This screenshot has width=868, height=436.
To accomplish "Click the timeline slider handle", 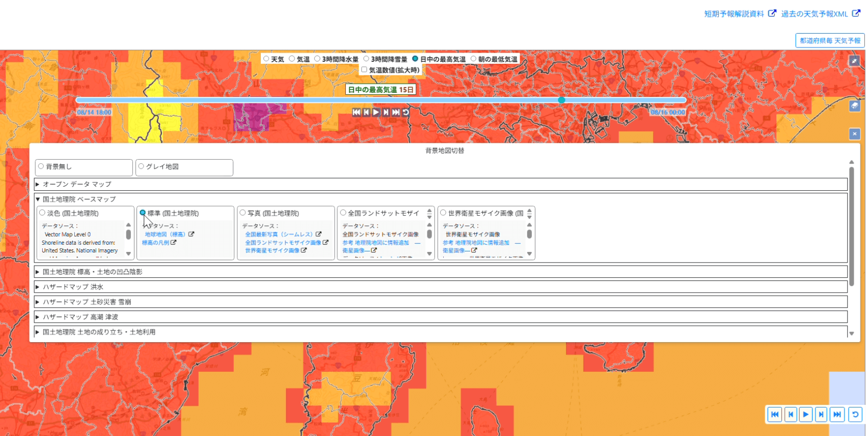I will (x=561, y=100).
